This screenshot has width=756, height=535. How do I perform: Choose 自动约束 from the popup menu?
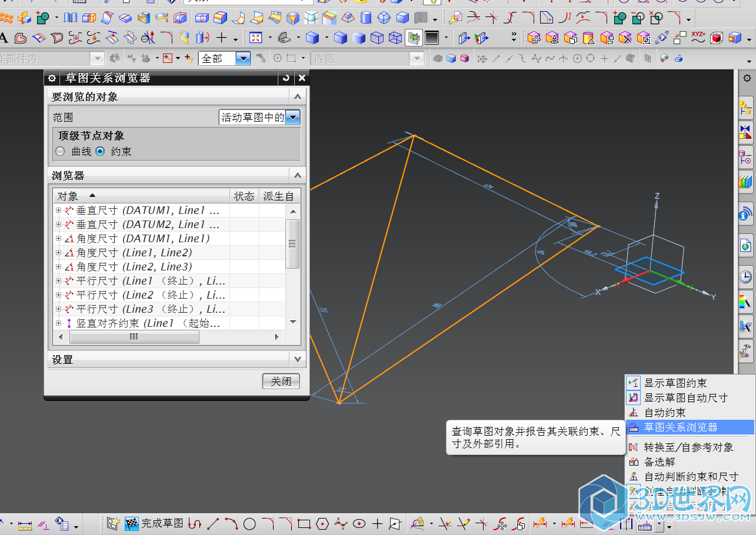pos(665,413)
